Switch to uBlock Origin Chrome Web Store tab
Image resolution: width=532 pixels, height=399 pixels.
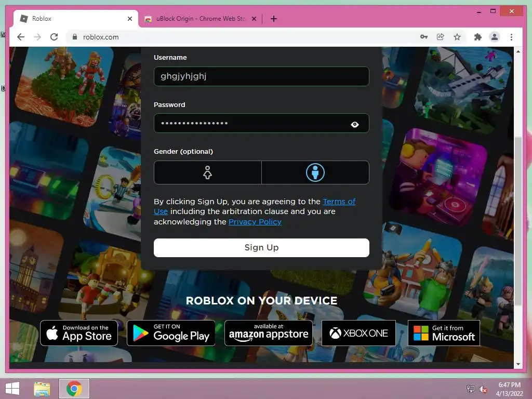(x=200, y=19)
